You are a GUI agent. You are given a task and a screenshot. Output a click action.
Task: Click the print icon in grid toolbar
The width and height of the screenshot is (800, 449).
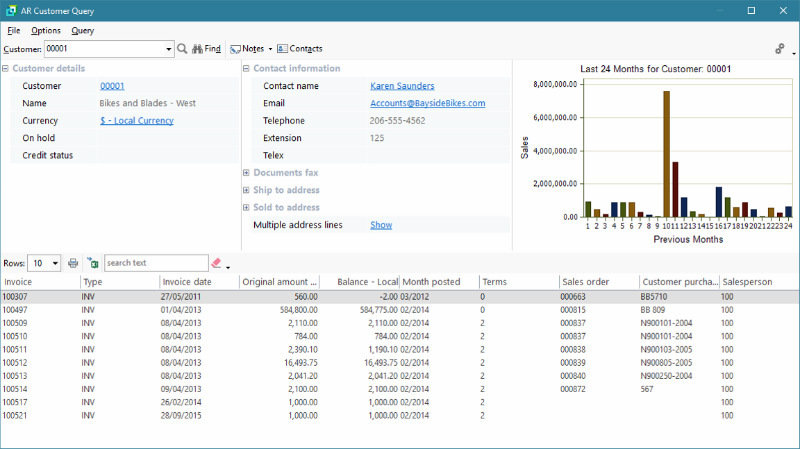coord(73,263)
